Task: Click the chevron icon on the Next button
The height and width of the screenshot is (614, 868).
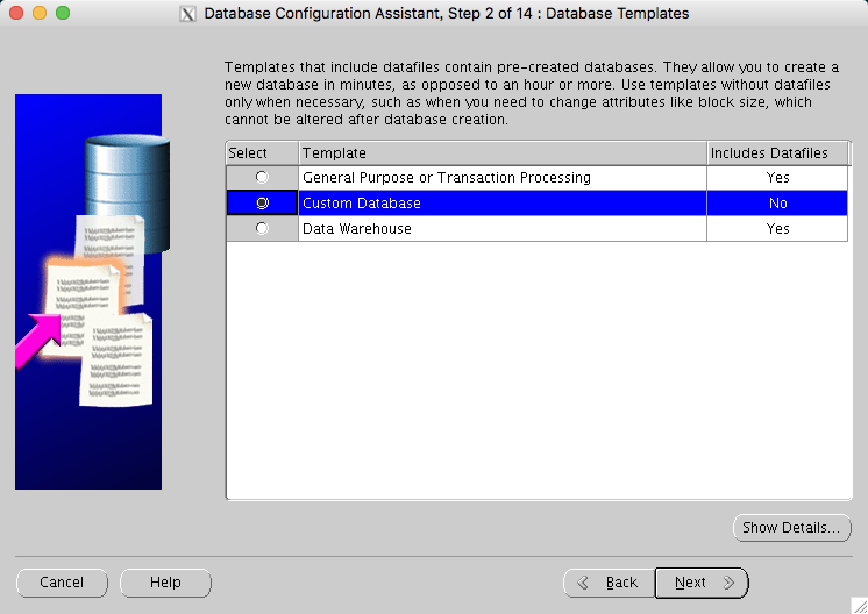Action: pos(729,583)
